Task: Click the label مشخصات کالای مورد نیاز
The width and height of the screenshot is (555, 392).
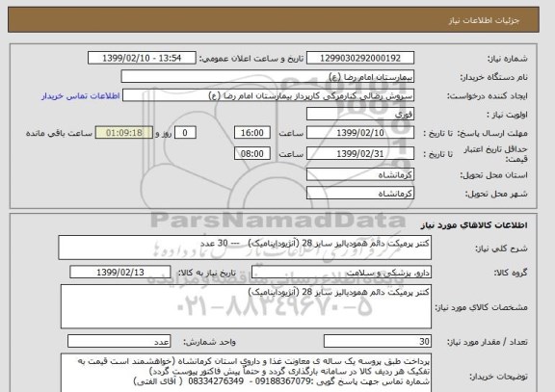Action: click(x=482, y=307)
